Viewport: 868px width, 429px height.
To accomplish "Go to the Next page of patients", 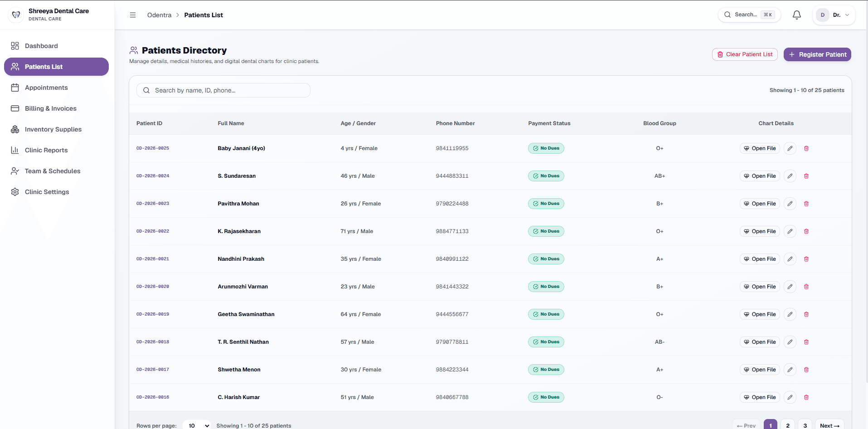I will point(829,425).
